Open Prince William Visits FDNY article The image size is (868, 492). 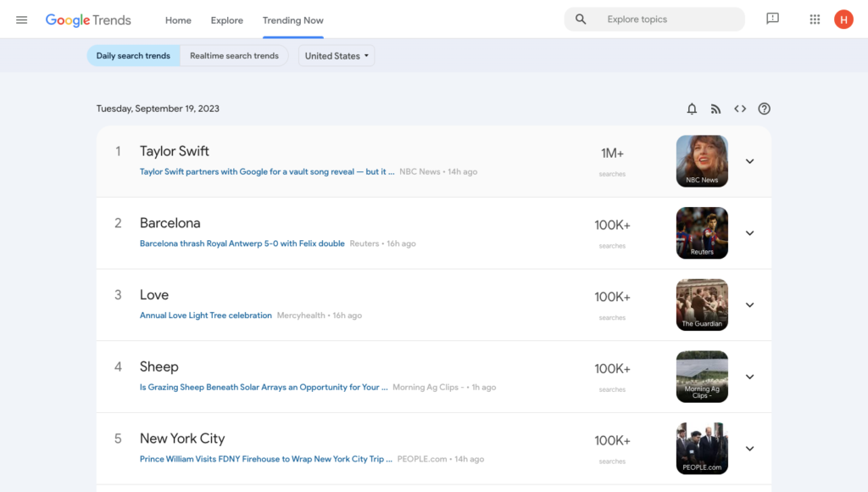265,459
